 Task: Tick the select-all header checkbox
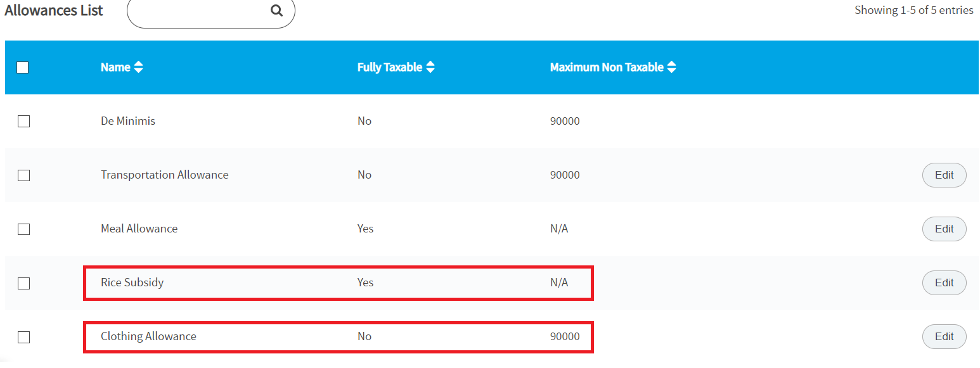23,68
